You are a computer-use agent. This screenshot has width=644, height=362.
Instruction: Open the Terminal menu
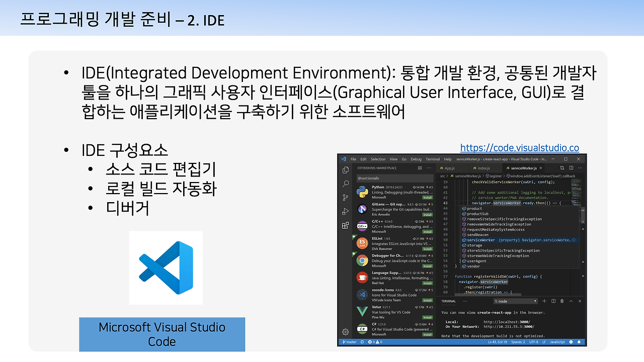coord(433,159)
